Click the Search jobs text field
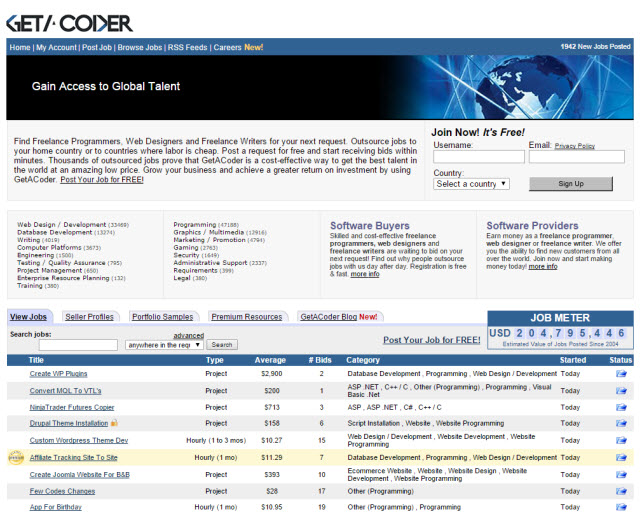Screen dimensions: 640x515 [x=78, y=345]
